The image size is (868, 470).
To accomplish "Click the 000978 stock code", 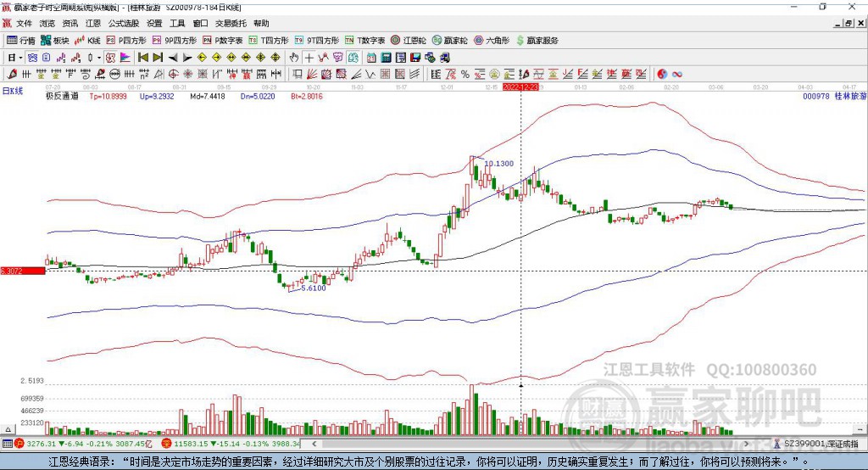I will (x=816, y=97).
